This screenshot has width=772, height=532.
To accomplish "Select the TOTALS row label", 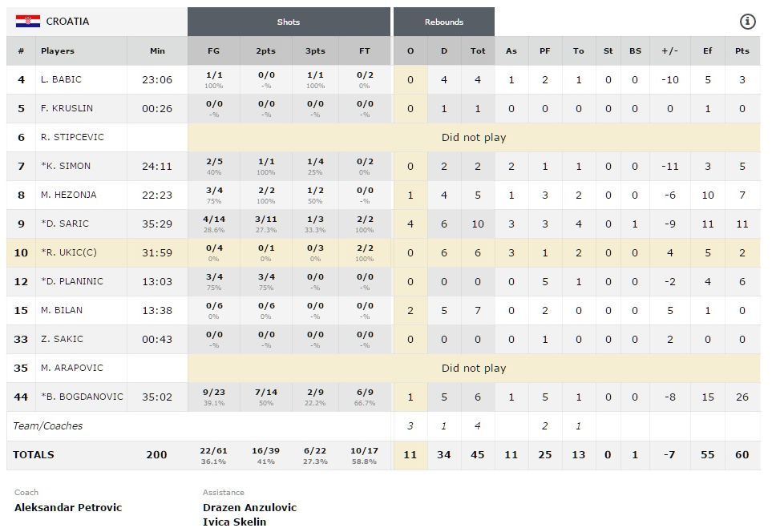I will [34, 455].
